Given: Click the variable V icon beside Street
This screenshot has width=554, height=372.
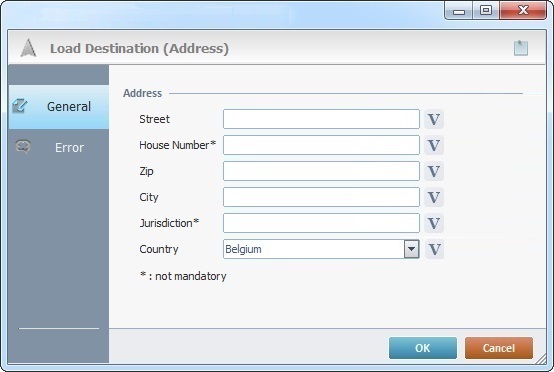Looking at the screenshot, I should click(434, 119).
